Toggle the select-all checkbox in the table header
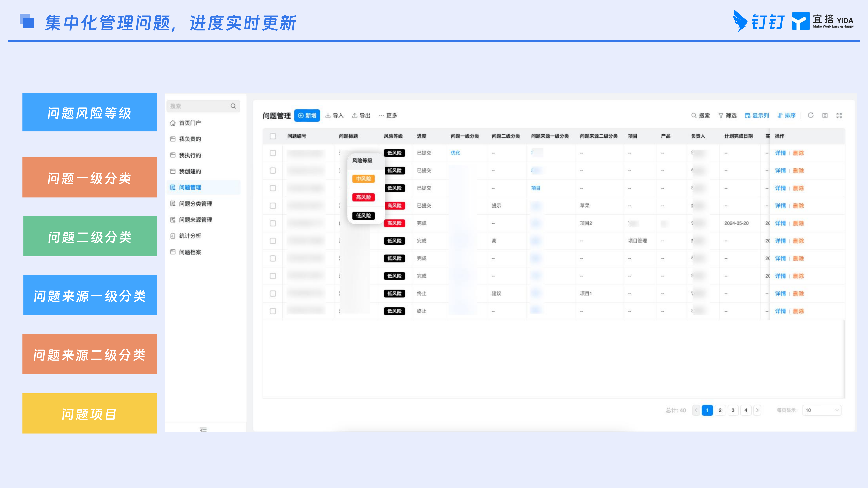This screenshot has height=488, width=868. pyautogui.click(x=273, y=136)
